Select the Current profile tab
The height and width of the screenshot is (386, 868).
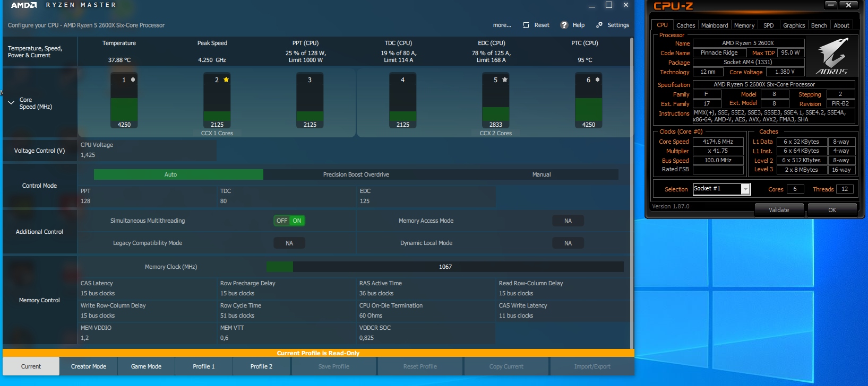point(31,366)
